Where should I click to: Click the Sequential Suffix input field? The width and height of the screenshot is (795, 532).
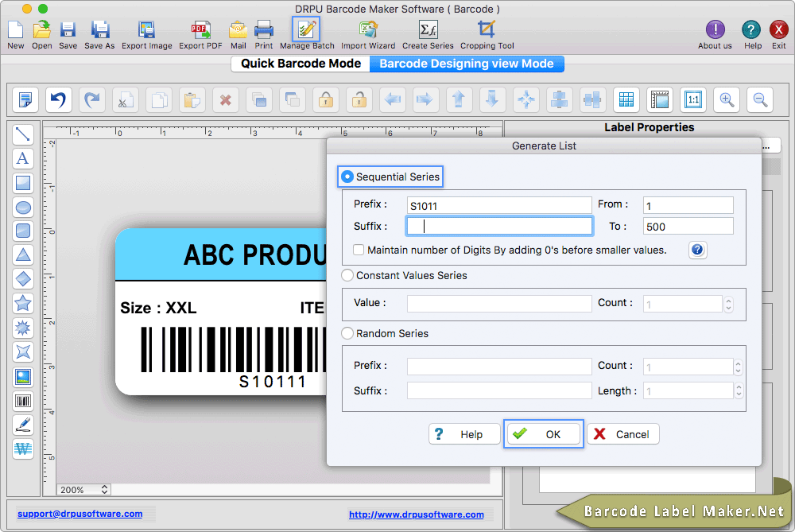tap(499, 226)
